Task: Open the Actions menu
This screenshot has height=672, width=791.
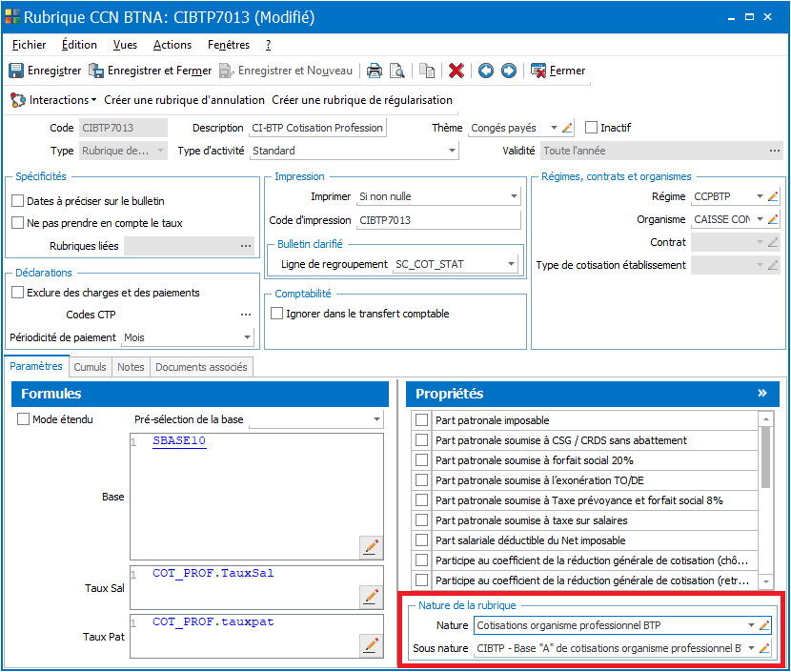Action: tap(172, 45)
